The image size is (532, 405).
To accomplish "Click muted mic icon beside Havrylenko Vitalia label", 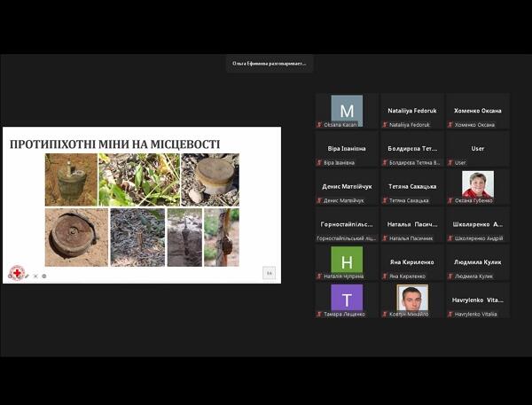I will [450, 315].
